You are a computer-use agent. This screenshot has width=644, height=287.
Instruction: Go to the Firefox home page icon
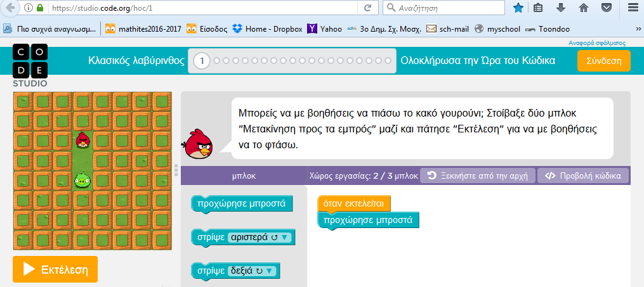coord(584,8)
